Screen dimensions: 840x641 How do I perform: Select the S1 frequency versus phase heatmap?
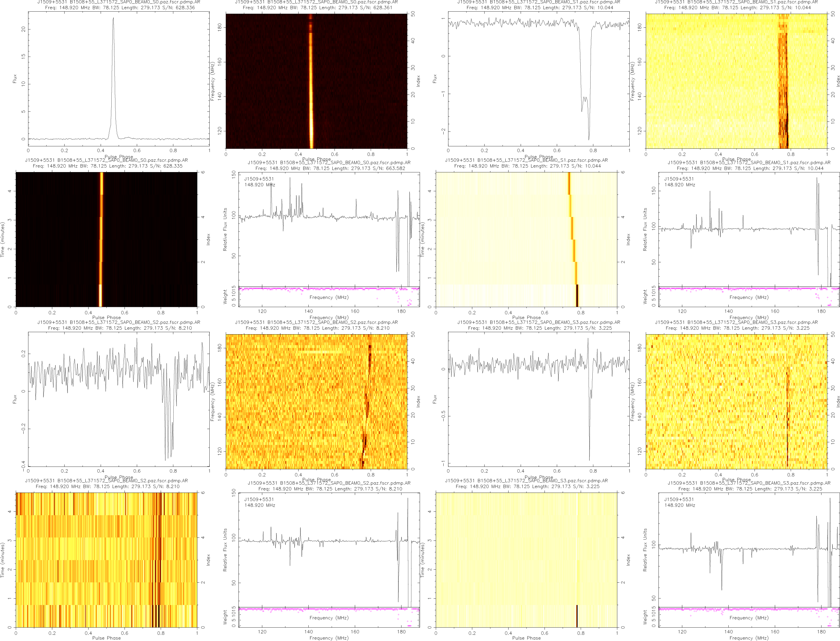pyautogui.click(x=736, y=81)
